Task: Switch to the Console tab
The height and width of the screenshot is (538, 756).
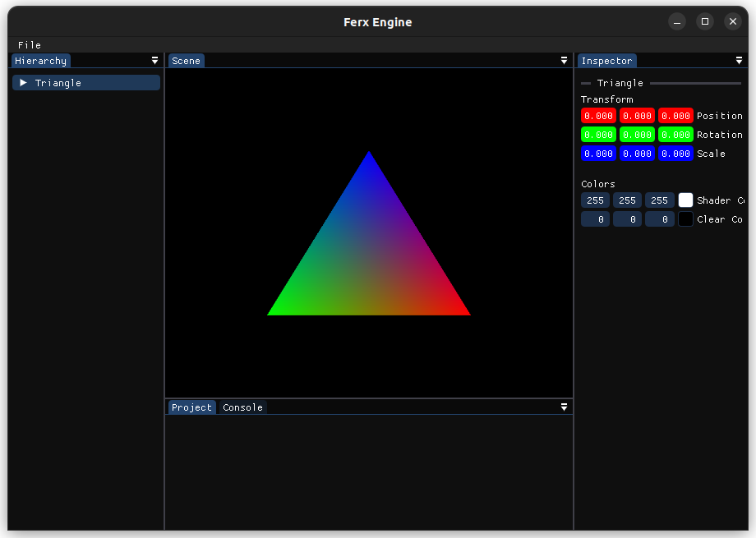Action: (x=242, y=407)
